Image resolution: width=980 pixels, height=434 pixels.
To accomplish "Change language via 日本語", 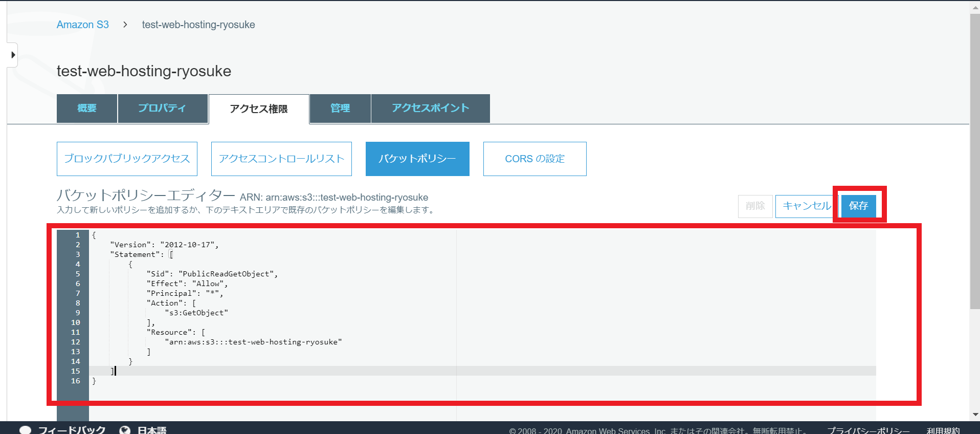I will pyautogui.click(x=152, y=430).
